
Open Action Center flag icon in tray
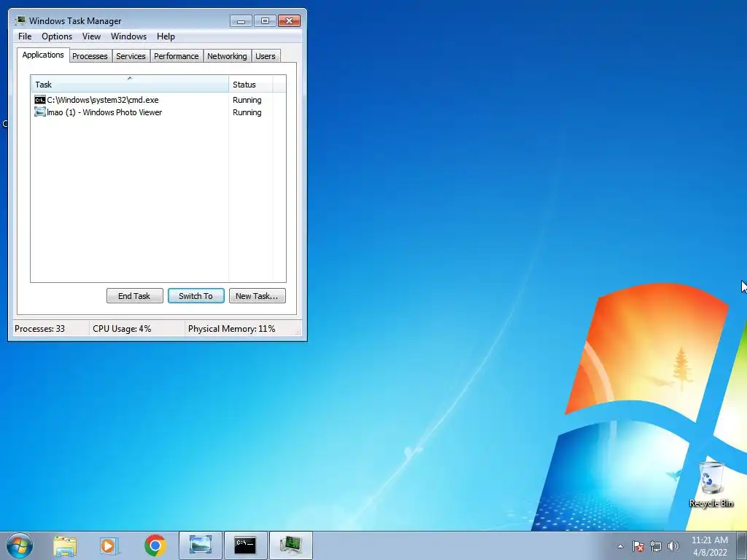638,546
